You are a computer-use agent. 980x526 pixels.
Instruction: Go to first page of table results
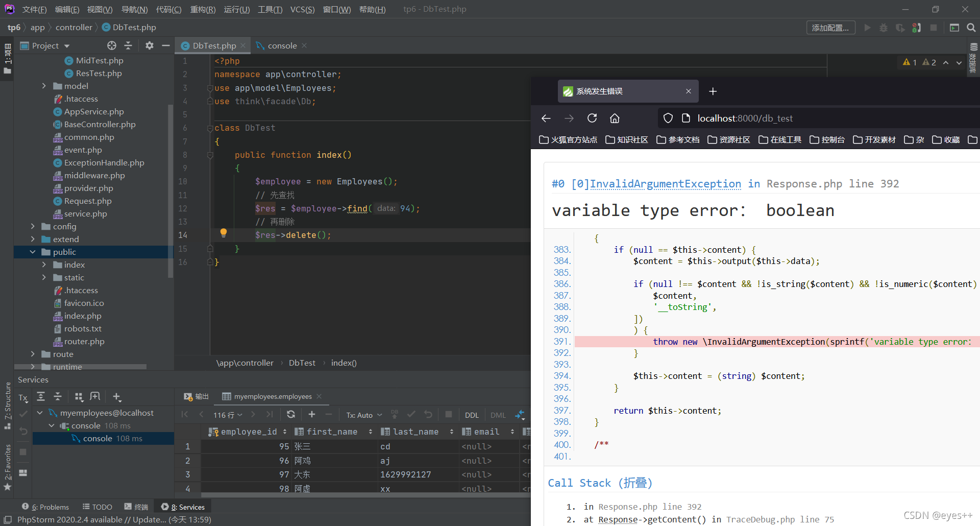(185, 415)
